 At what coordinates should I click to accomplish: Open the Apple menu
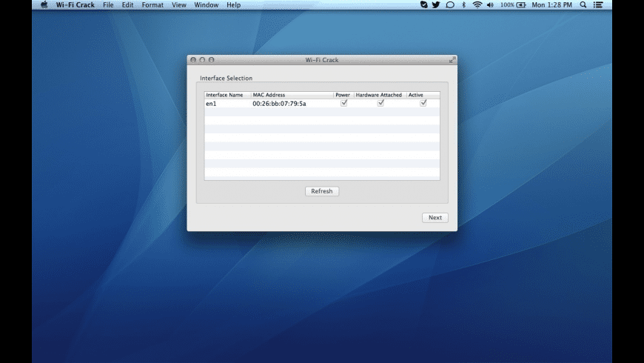tap(44, 4)
